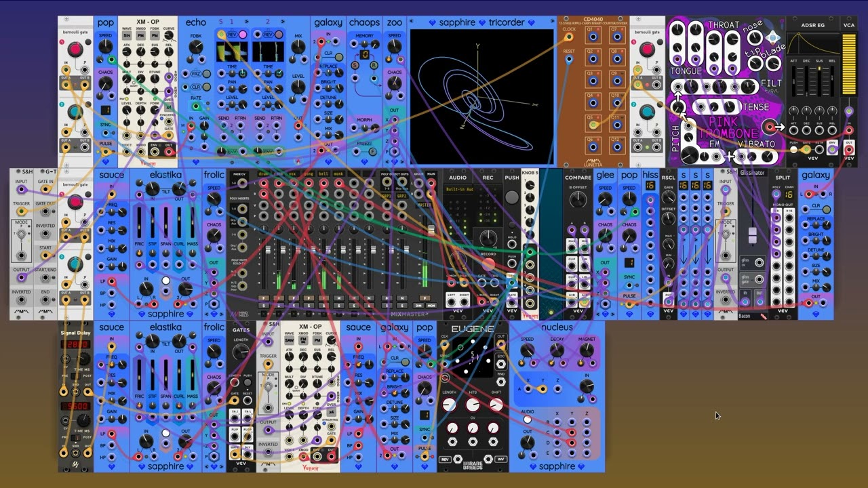Toggle the CLR clear button on echo
The height and width of the screenshot is (488, 868).
[x=207, y=87]
